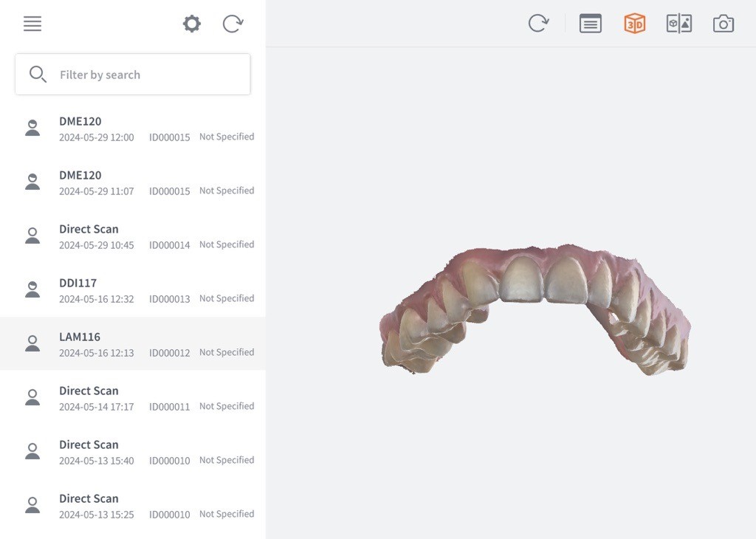756x539 pixels.
Task: Click Not Specified on the LAM116 row
Action: pyautogui.click(x=227, y=352)
